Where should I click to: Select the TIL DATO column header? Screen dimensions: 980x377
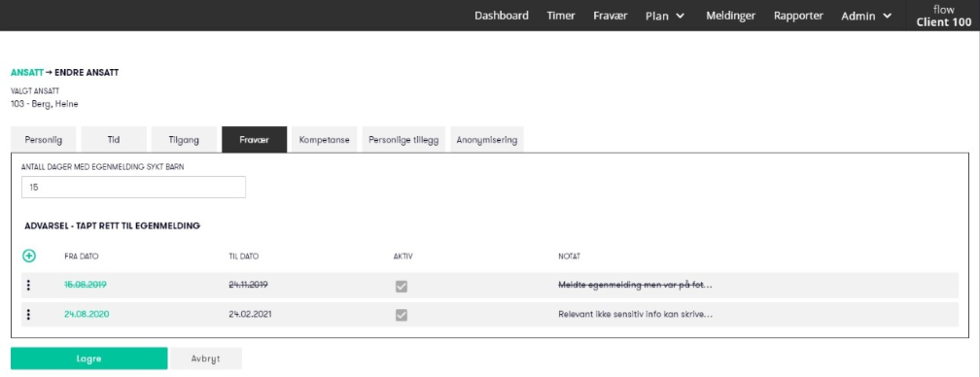[244, 256]
